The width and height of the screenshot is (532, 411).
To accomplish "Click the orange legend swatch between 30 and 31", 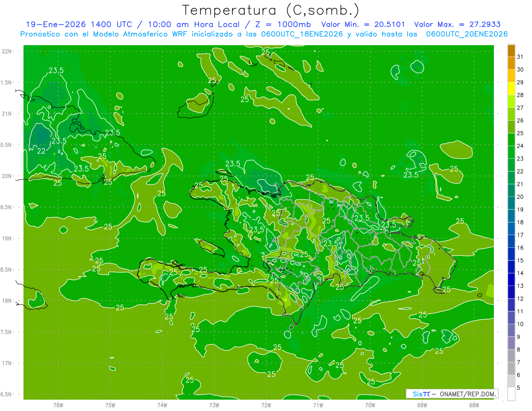I will pyautogui.click(x=511, y=63).
